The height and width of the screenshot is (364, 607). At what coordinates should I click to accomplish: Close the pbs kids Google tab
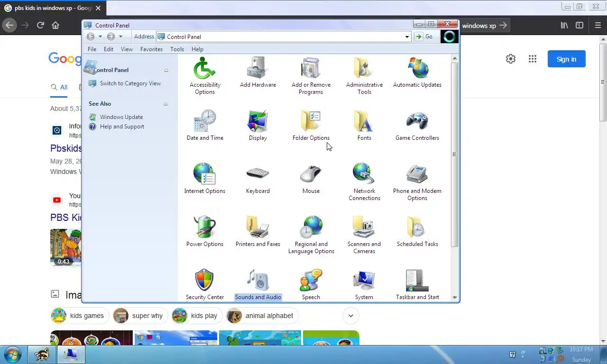click(98, 8)
